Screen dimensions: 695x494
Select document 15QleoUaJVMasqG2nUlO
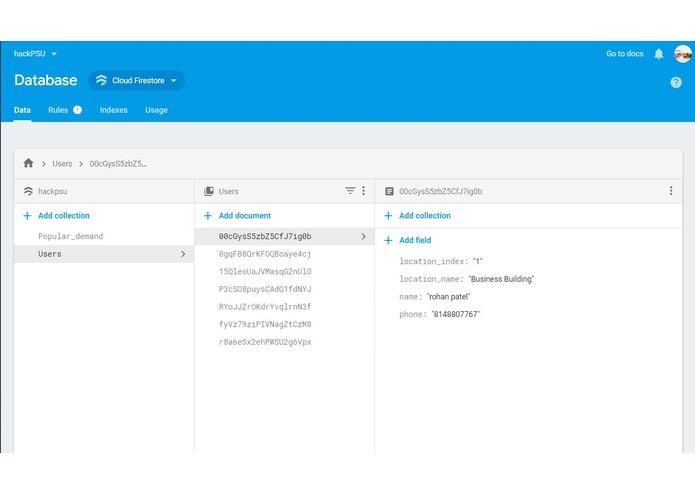click(265, 272)
